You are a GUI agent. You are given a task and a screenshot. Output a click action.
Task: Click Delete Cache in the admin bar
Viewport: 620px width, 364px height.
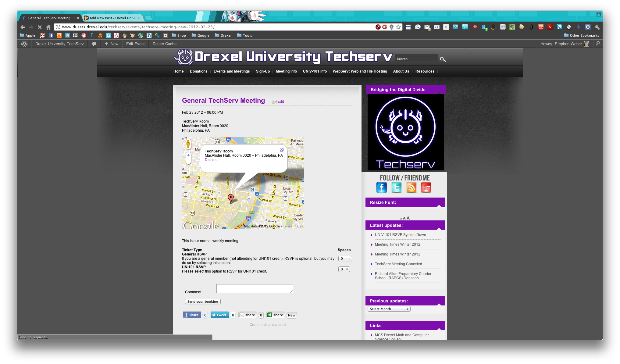pos(165,44)
